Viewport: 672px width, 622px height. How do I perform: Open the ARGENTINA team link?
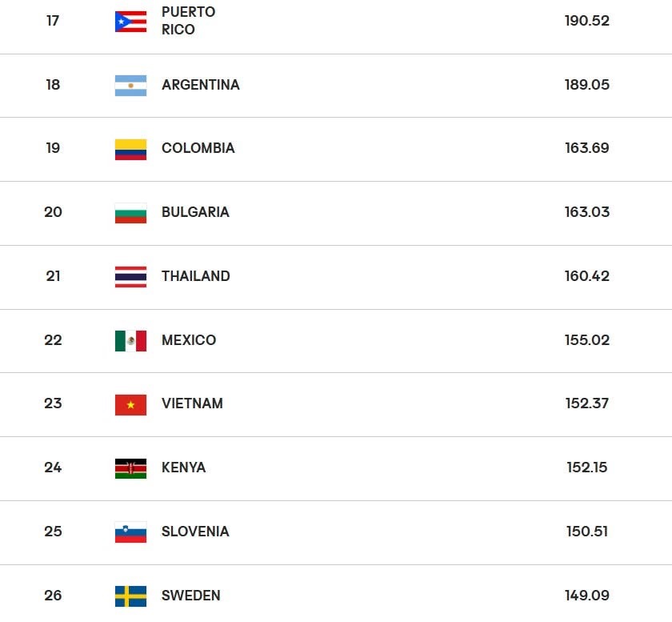[200, 85]
